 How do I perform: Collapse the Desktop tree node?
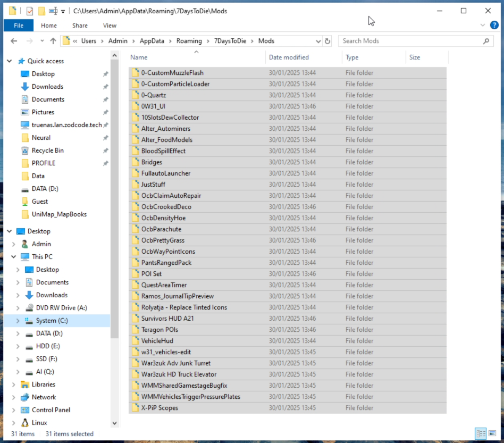[10, 231]
